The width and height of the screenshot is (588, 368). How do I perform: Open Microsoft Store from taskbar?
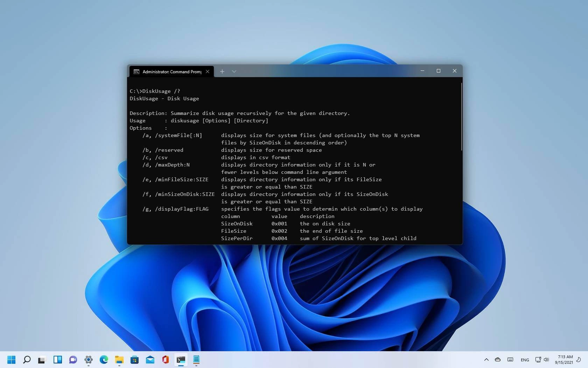135,360
